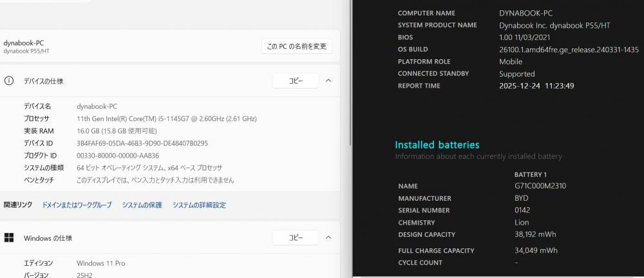Open システムの詳細設定 link

click(x=199, y=205)
